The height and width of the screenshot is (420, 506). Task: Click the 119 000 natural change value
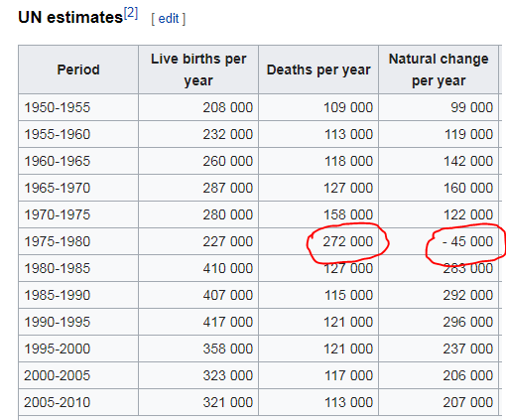(x=468, y=134)
